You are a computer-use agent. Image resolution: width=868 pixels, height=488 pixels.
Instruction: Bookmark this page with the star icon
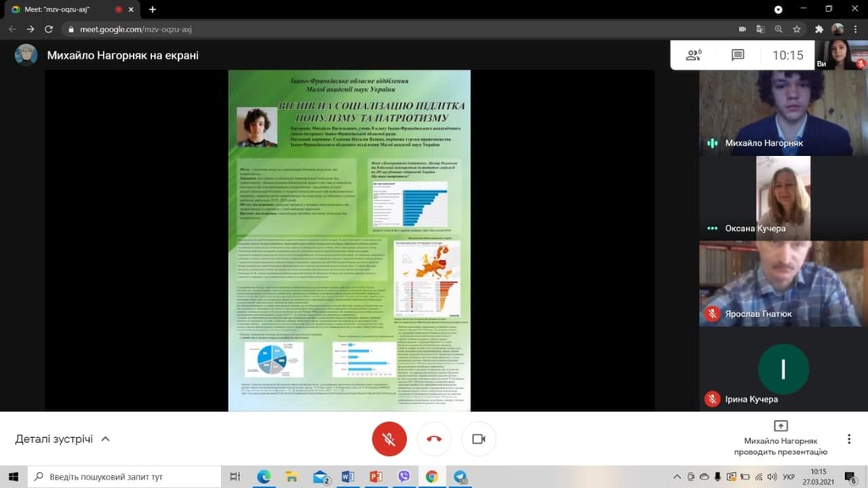tap(797, 30)
